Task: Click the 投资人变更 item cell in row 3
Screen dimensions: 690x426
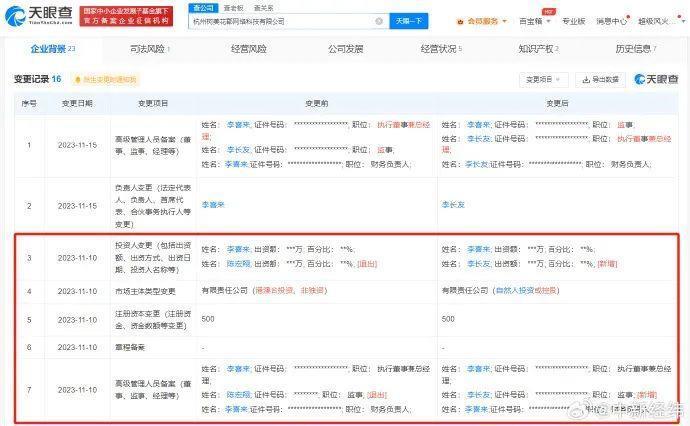Action: coord(153,257)
